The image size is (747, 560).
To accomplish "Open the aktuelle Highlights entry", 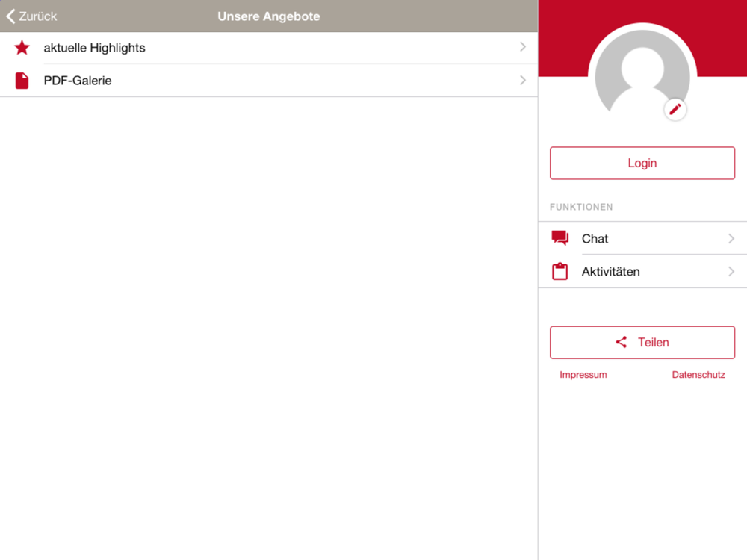I will (269, 48).
